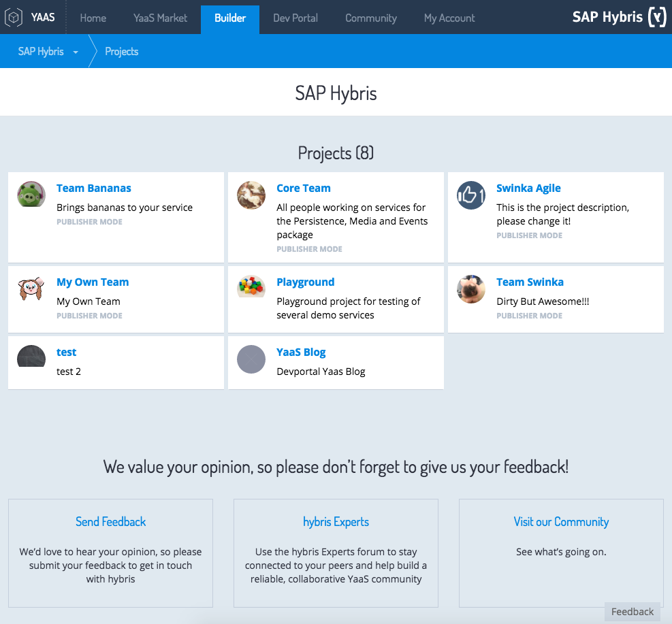The height and width of the screenshot is (624, 672).
Task: Click PUBLISHER MODE label under Swinka Agile
Action: click(529, 235)
